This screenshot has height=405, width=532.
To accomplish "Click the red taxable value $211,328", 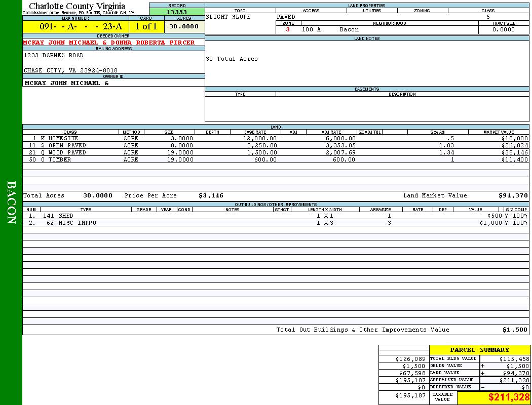I will tap(509, 397).
